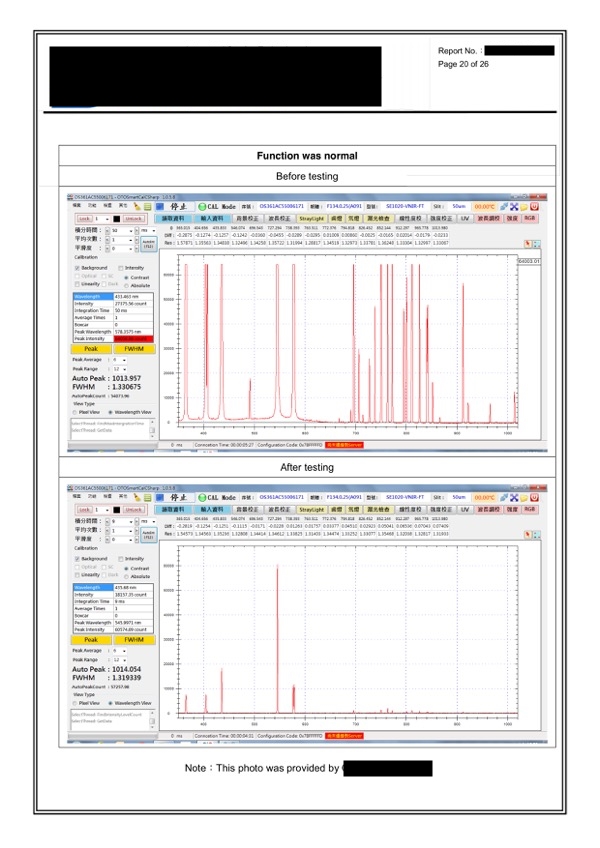This screenshot has width=600, height=848.
Task: Toggle Background checkbox in Before testing window
Action: click(x=77, y=268)
